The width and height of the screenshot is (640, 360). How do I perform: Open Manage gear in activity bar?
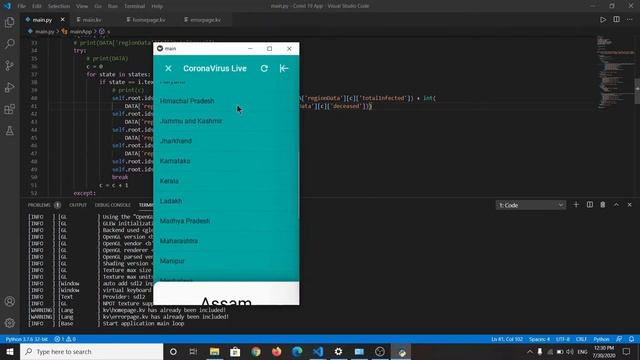pos(9,323)
